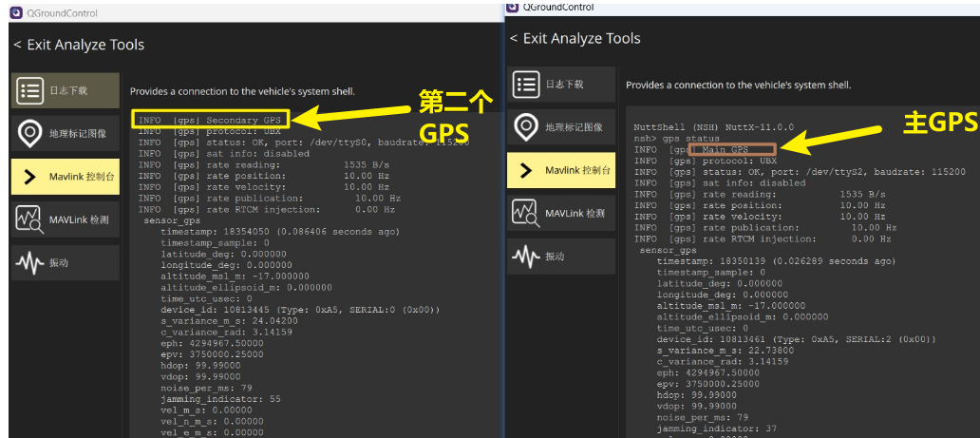Viewport: 980px width, 438px height.
Task: Click the log list icon in right window
Action: click(526, 85)
